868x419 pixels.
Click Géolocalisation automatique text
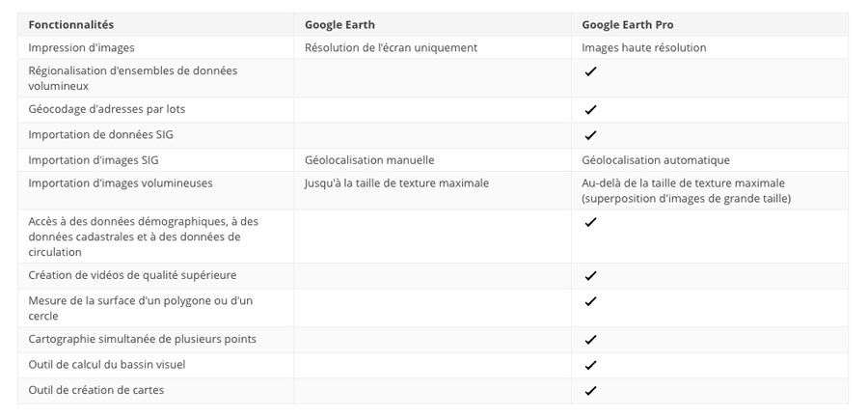click(656, 160)
